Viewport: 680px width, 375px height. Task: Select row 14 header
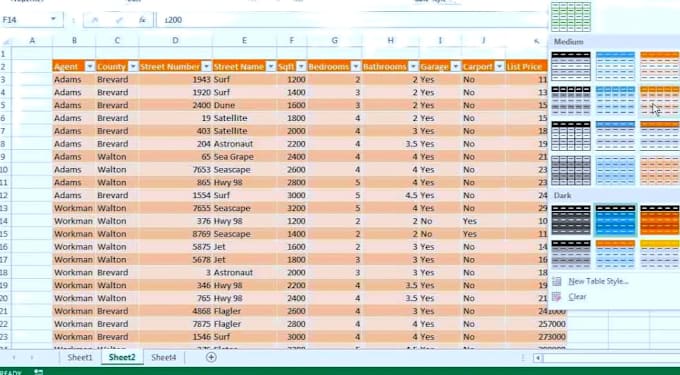pyautogui.click(x=5, y=221)
